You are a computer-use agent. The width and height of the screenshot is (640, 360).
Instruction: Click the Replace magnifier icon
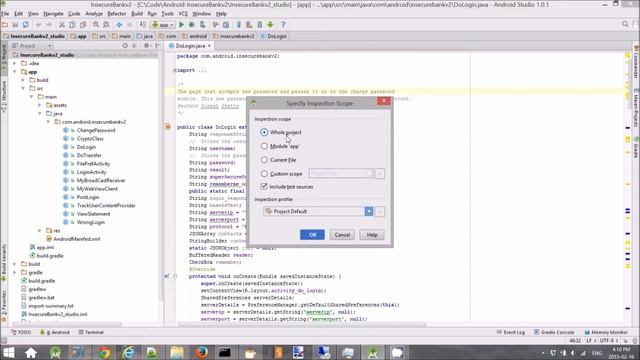point(106,25)
